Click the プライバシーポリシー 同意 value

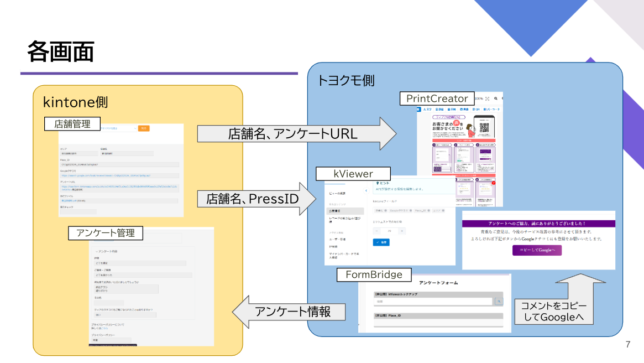111,340
